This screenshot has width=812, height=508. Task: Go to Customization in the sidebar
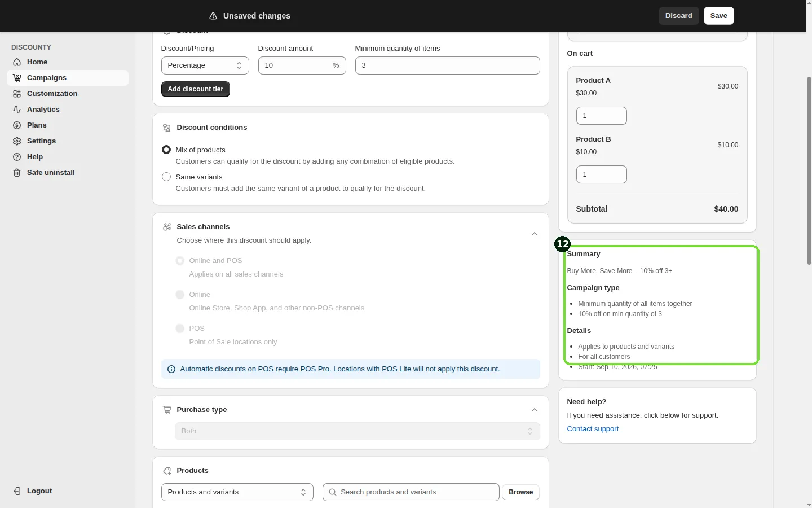pos(68,94)
